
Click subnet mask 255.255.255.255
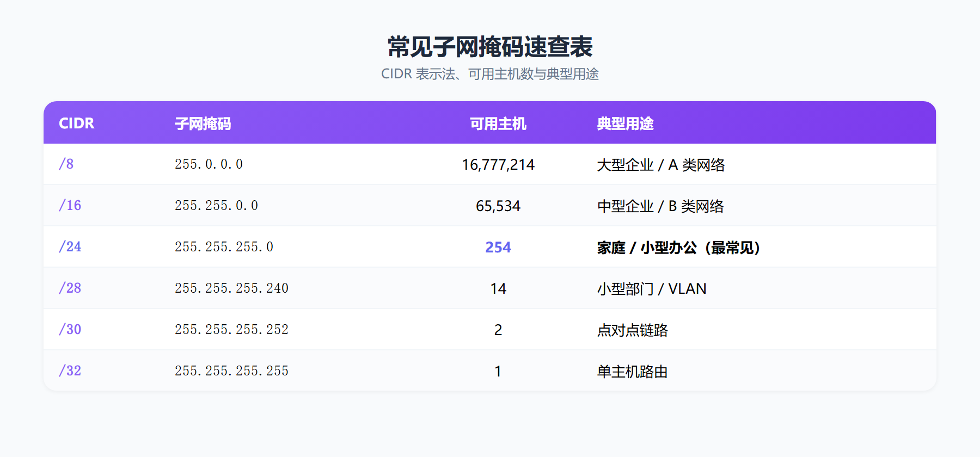tap(232, 370)
